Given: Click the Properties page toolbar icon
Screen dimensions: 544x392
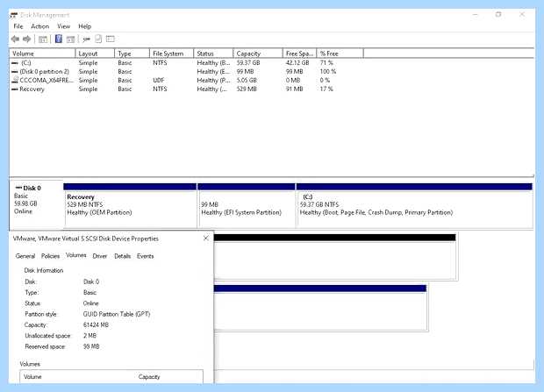Looking at the screenshot, I should (x=98, y=39).
